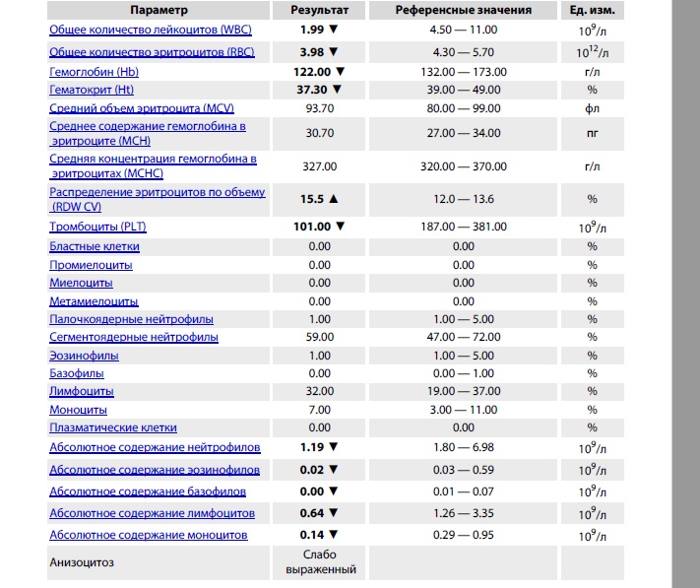This screenshot has width=700, height=588.
Task: Follow the Сегментоядерные нейтрофилы link
Action: click(134, 337)
